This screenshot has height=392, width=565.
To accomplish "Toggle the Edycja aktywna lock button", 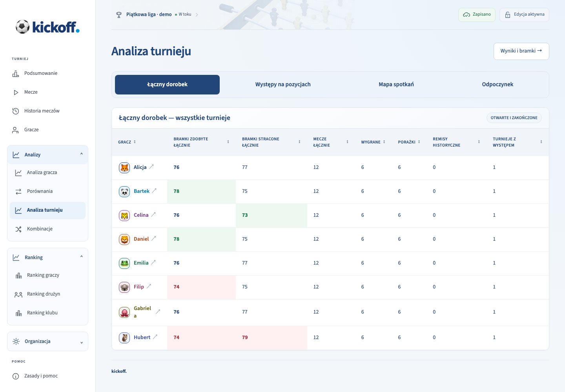I will 524,15.
